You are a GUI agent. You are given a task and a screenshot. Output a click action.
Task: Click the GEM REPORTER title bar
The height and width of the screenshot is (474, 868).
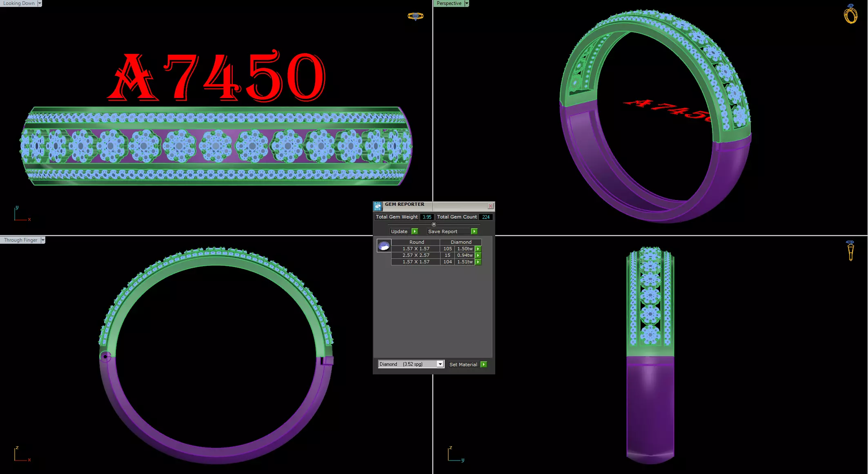435,206
